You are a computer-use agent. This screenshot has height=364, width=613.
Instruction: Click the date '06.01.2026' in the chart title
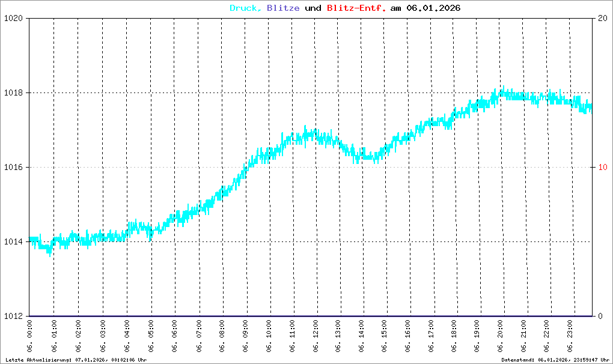tap(433, 8)
